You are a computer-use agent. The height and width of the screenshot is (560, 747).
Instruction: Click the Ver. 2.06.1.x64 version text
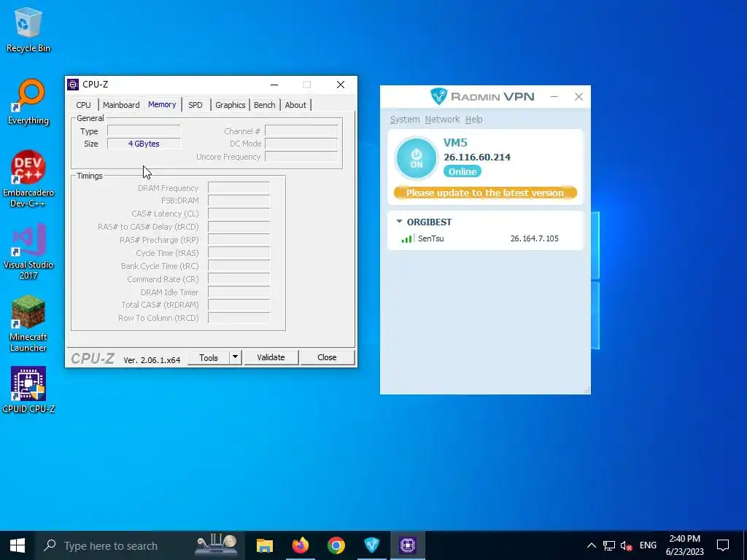point(152,360)
